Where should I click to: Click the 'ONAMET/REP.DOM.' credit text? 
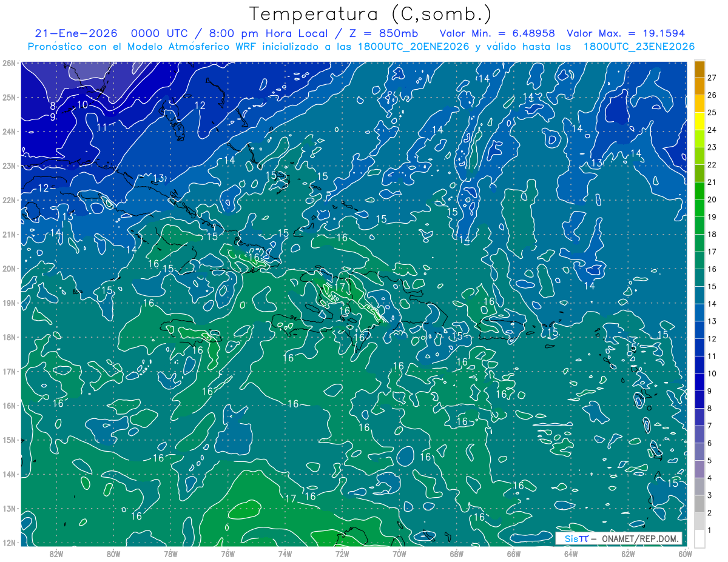click(x=639, y=538)
